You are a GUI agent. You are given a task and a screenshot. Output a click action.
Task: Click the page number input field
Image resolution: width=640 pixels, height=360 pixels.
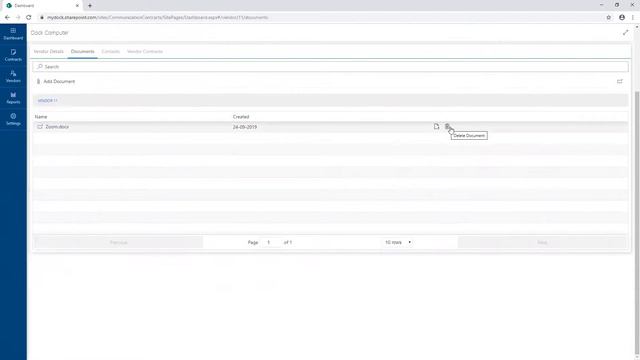tap(269, 242)
